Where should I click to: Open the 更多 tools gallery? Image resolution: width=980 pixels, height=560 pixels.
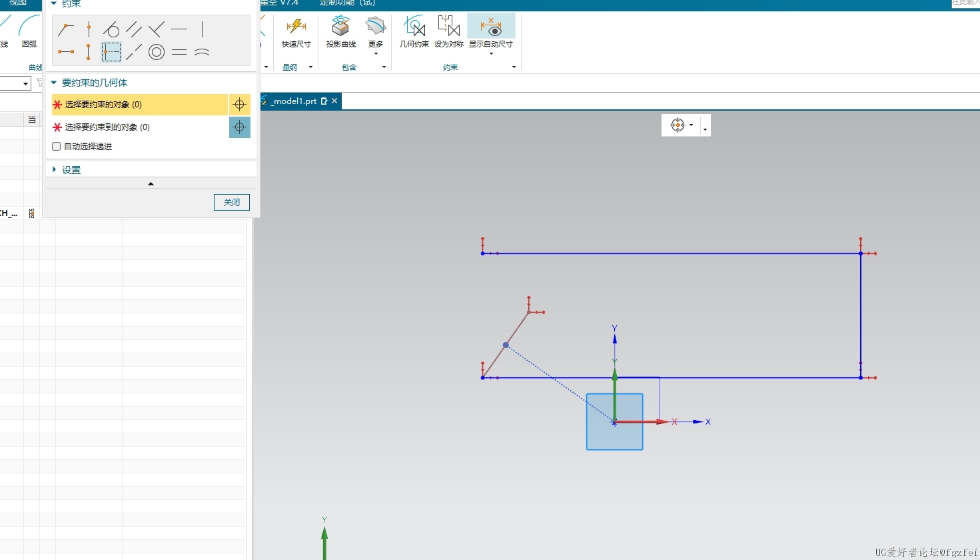(x=376, y=33)
